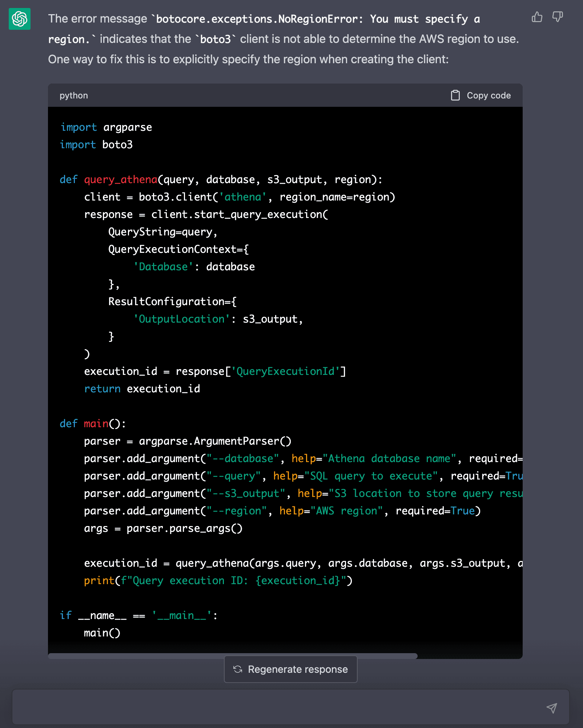Click the ChatGPT logo avatar

[x=20, y=19]
